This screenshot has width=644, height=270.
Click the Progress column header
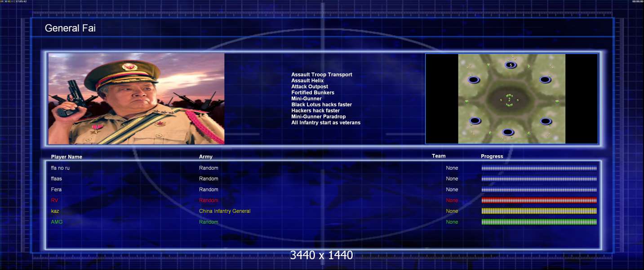(492, 157)
